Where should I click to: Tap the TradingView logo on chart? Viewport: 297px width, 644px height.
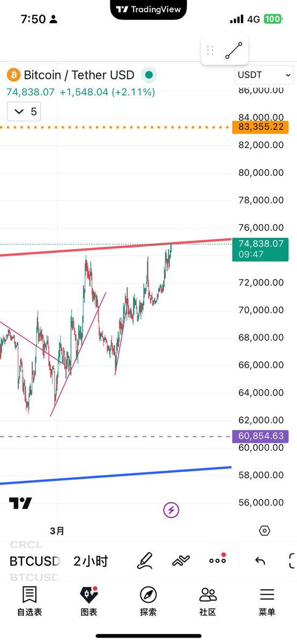[x=20, y=503]
